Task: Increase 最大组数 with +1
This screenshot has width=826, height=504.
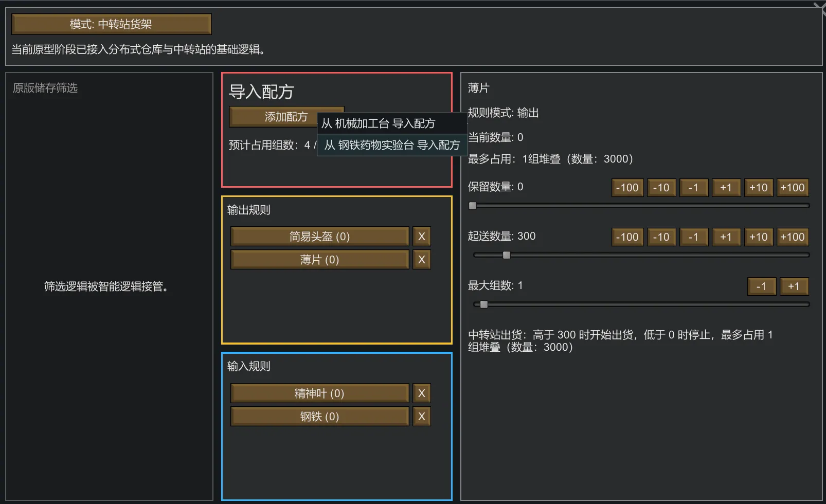Action: pos(794,286)
